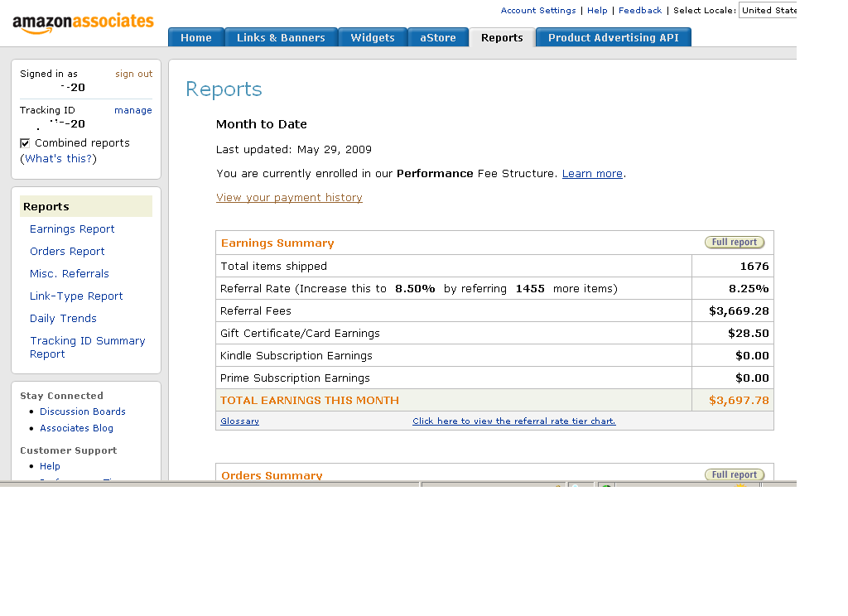848x616 pixels.
Task: Click the TOTAL EARNINGS THIS MONTH label
Action: [310, 400]
